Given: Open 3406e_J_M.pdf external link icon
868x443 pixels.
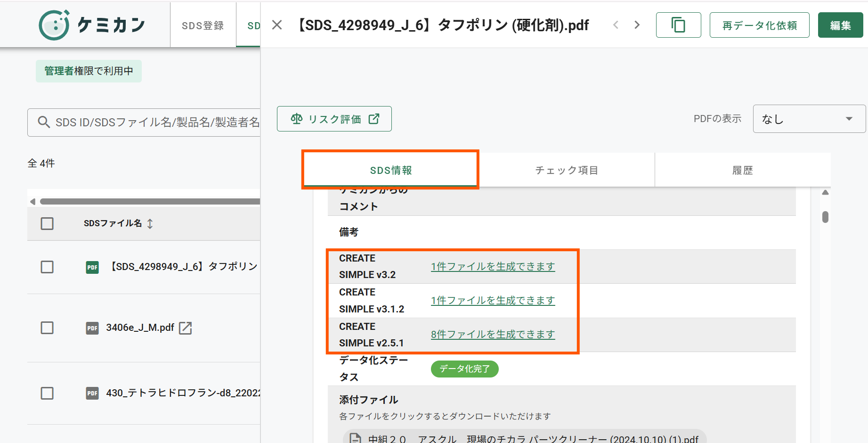Looking at the screenshot, I should tap(186, 328).
